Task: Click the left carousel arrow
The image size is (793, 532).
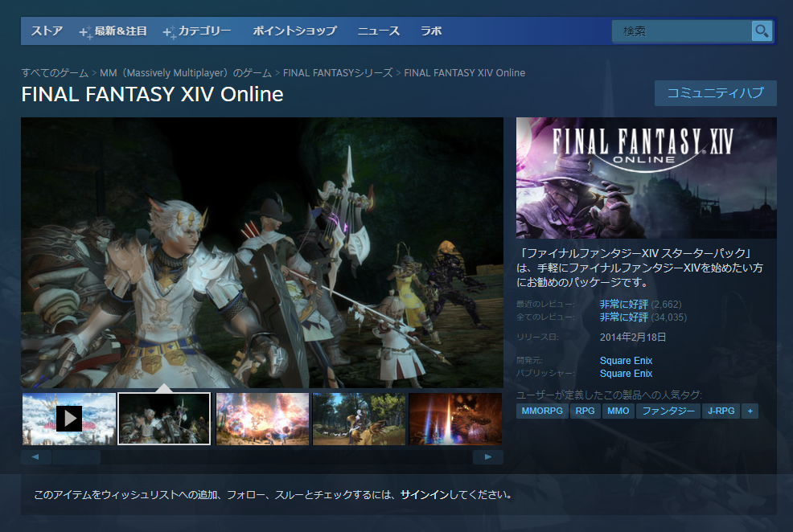Action: (35, 456)
